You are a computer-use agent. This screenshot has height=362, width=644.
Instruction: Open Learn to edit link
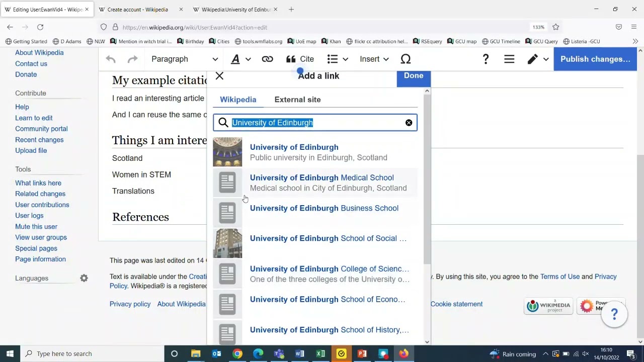click(x=34, y=118)
